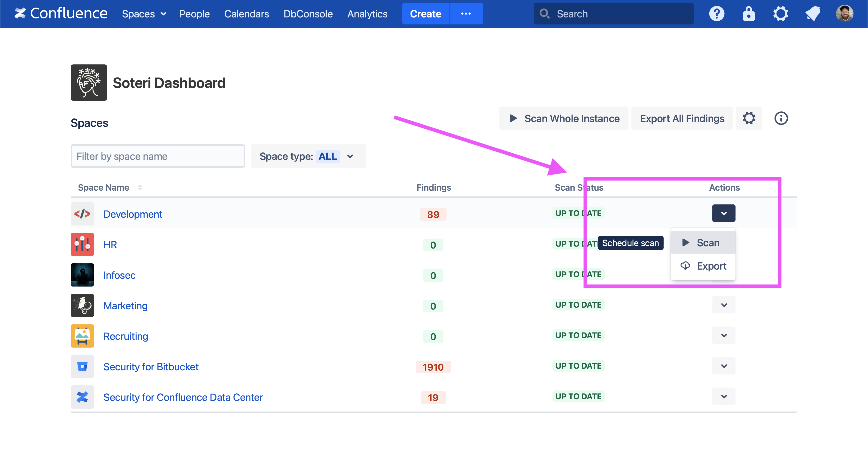Click the lock icon in the header
868x459 pixels.
point(748,14)
